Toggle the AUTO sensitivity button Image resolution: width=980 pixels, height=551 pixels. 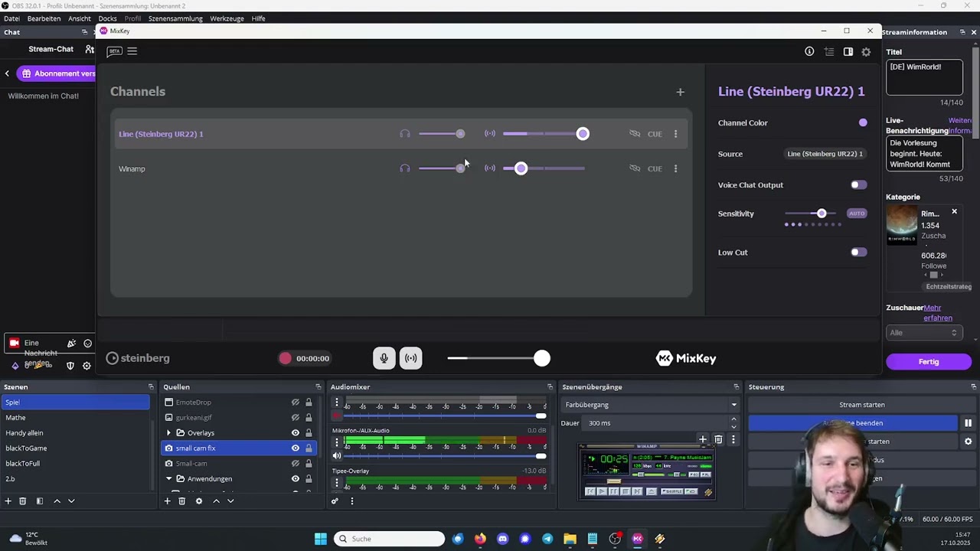click(857, 214)
